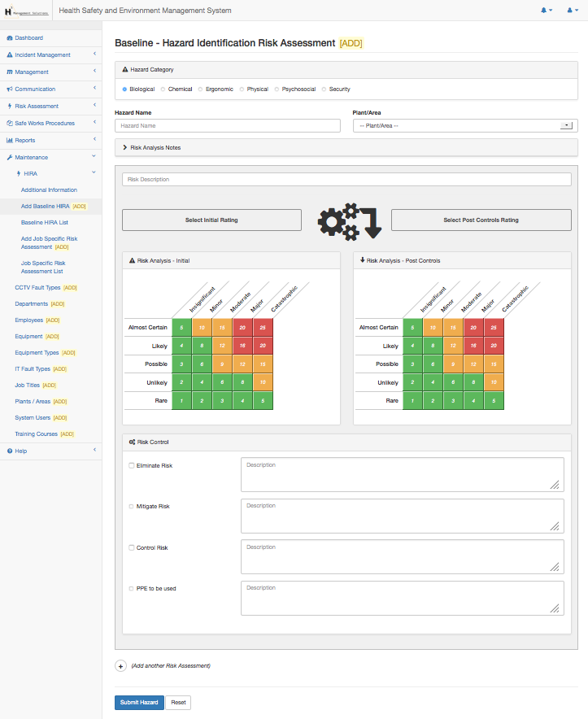588x719 pixels.
Task: Click the Dashboard globe icon in sidebar
Action: [10, 38]
